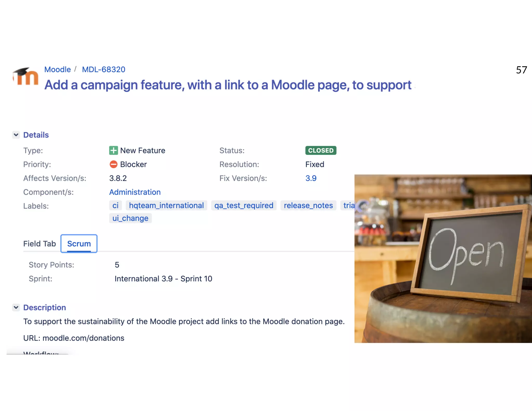Select the release_notes label
Screen dimensions: 532x411
308,206
